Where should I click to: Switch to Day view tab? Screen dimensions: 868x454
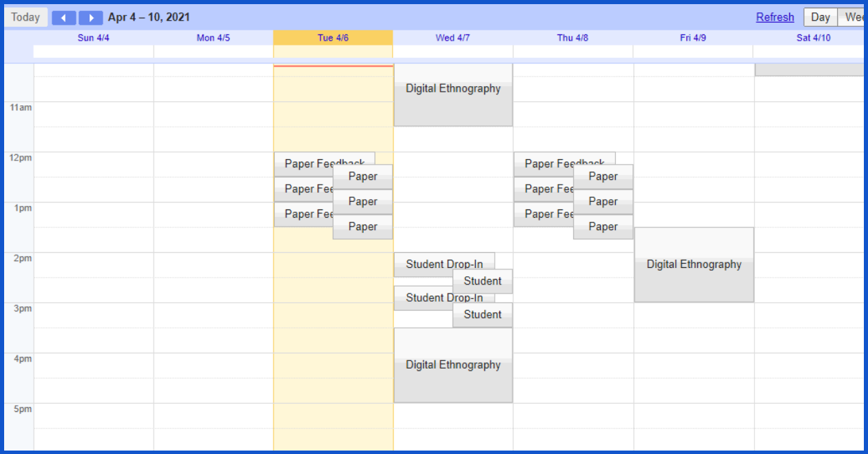pos(820,17)
